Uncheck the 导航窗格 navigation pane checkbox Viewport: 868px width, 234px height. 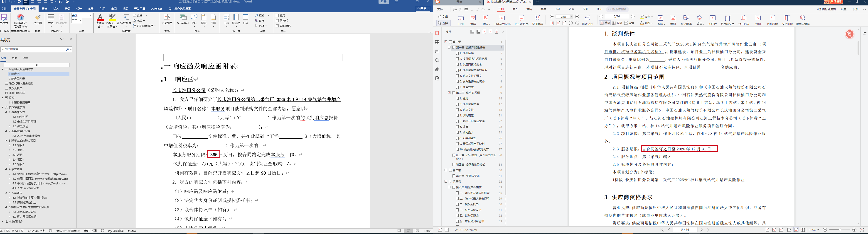(277, 26)
